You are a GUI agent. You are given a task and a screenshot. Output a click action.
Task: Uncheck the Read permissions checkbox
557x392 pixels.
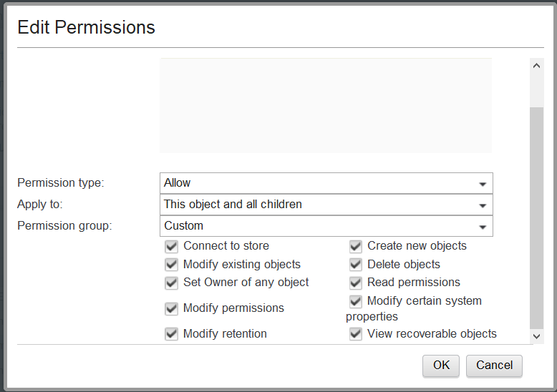coord(356,283)
